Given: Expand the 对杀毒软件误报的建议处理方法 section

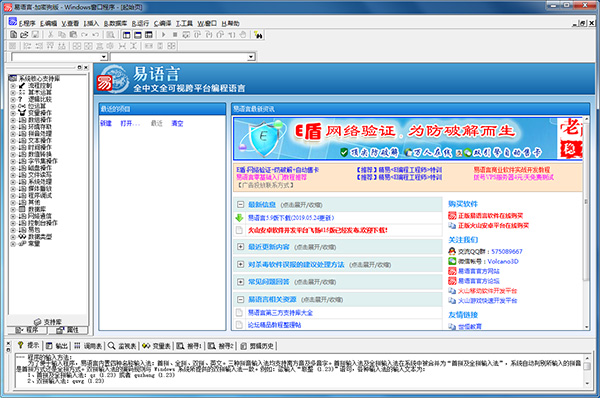Looking at the screenshot, I should [240, 264].
